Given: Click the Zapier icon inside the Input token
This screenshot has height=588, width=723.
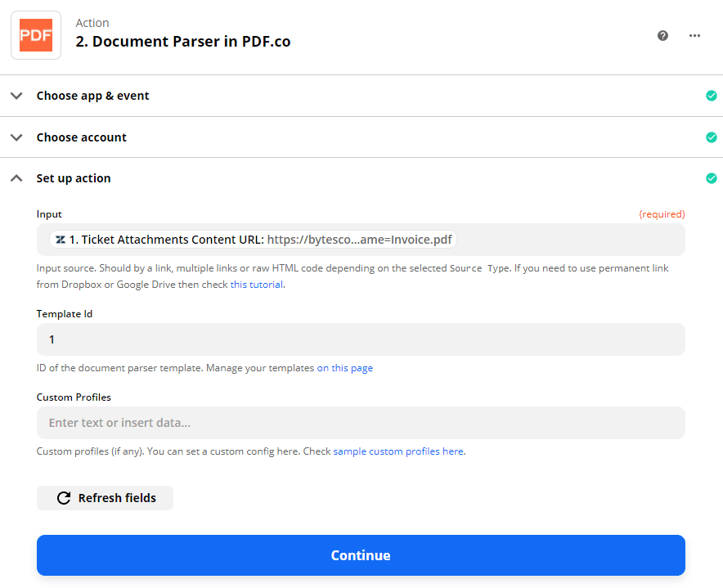Looking at the screenshot, I should [59, 239].
